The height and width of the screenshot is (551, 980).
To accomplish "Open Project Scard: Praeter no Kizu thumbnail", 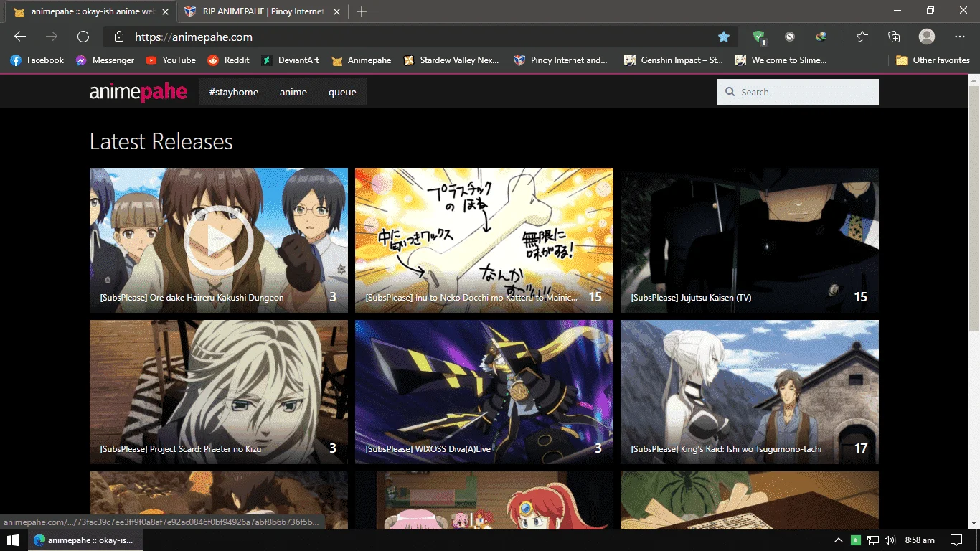I will pos(219,392).
